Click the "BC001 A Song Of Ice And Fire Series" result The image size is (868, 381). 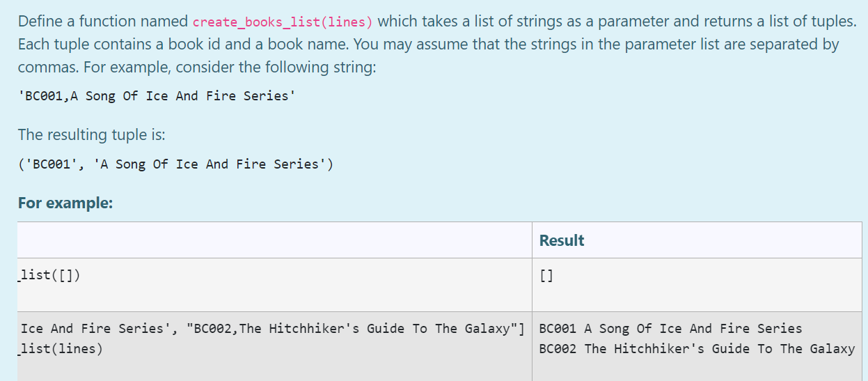point(670,329)
